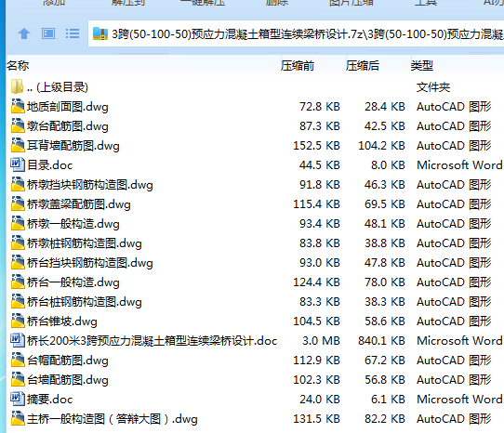Click the icon of 地质剖面图.dwg
Viewport: 504px width, 433px height.
[x=18, y=106]
